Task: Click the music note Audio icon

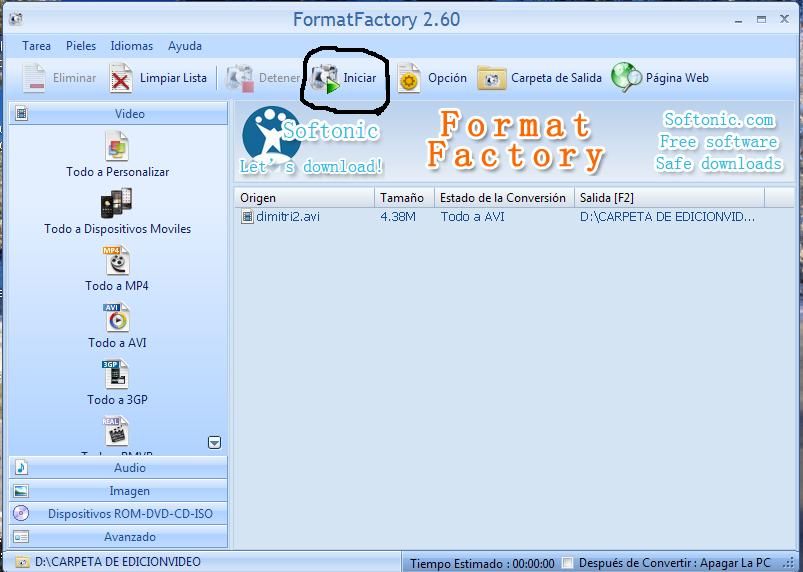Action: pyautogui.click(x=21, y=467)
